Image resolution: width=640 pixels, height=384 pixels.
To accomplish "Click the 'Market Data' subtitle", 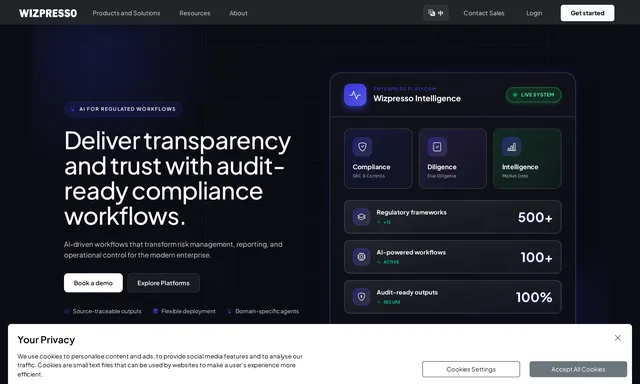I will (x=515, y=176).
